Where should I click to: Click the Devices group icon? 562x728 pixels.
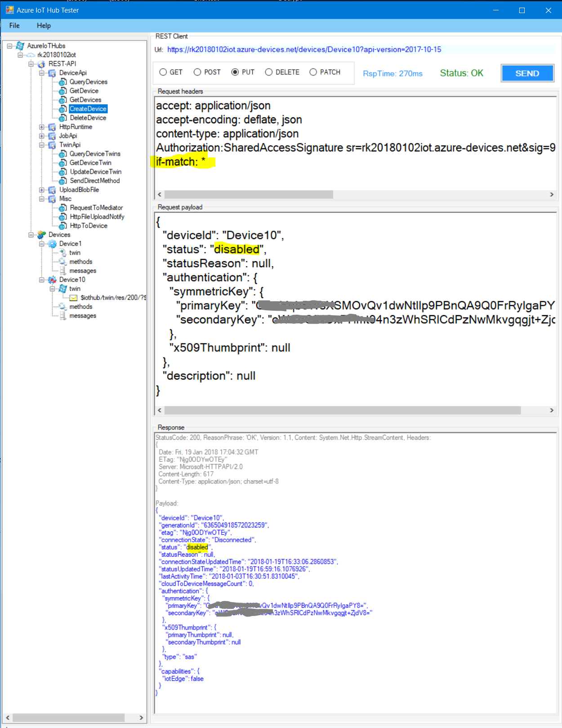(x=41, y=235)
